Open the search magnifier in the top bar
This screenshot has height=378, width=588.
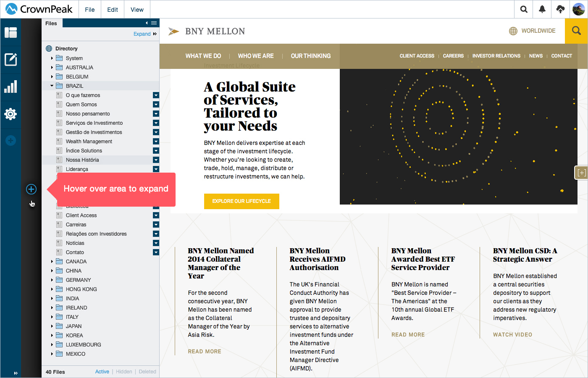[524, 9]
